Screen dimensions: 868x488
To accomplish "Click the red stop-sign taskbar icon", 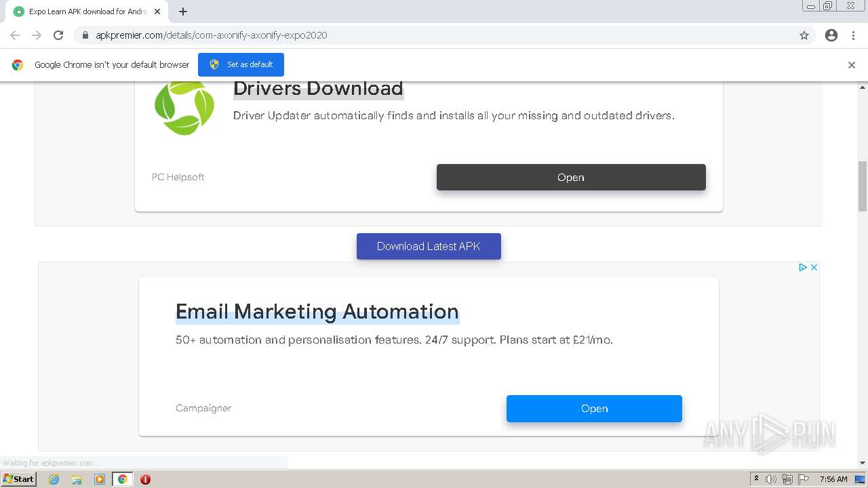I will point(145,479).
